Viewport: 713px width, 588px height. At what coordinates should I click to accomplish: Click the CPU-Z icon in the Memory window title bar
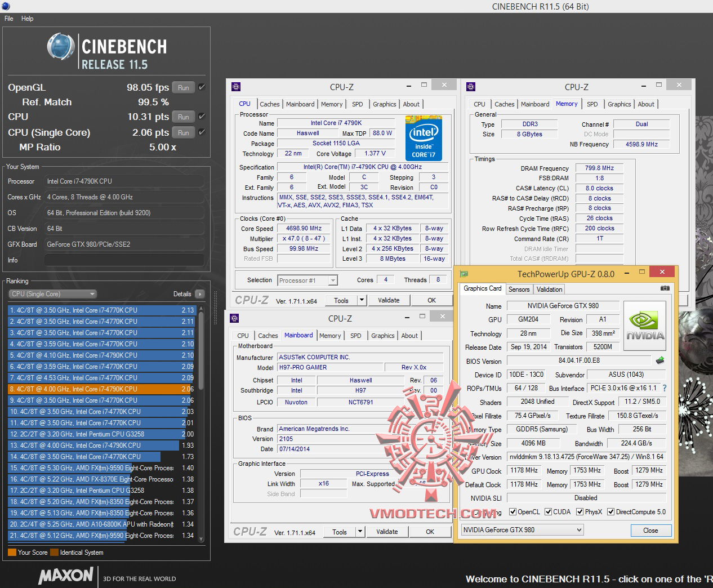pyautogui.click(x=471, y=87)
